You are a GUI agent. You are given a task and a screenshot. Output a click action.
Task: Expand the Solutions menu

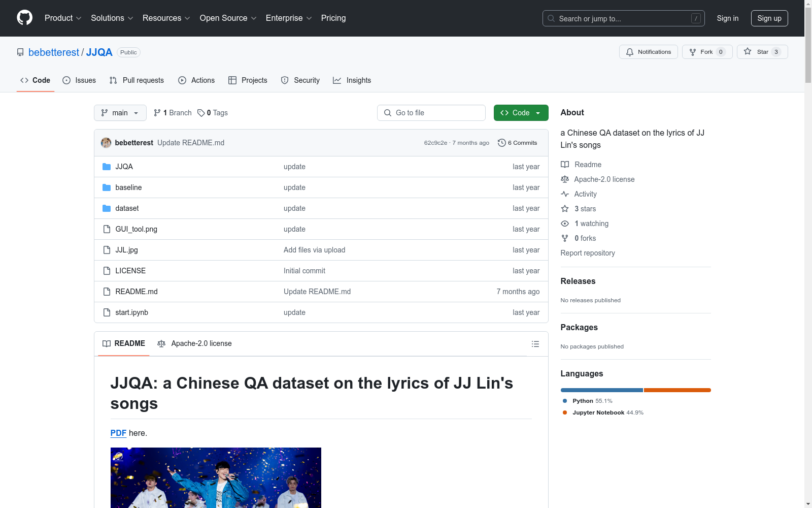pyautogui.click(x=112, y=18)
